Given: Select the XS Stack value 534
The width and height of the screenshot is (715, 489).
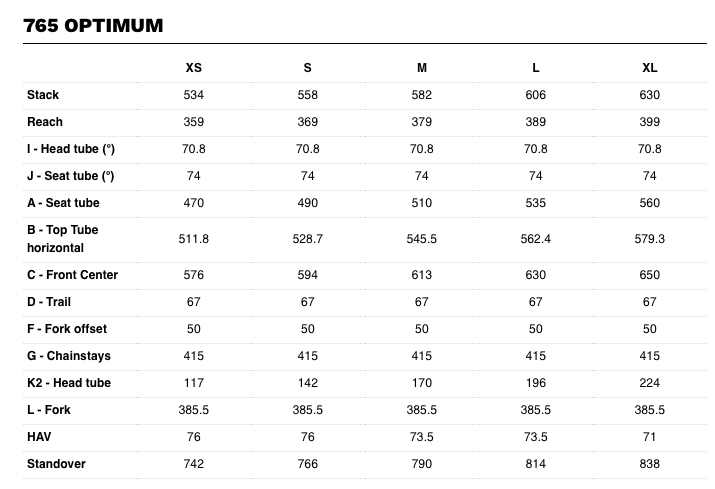Looking at the screenshot, I should coord(193,95).
